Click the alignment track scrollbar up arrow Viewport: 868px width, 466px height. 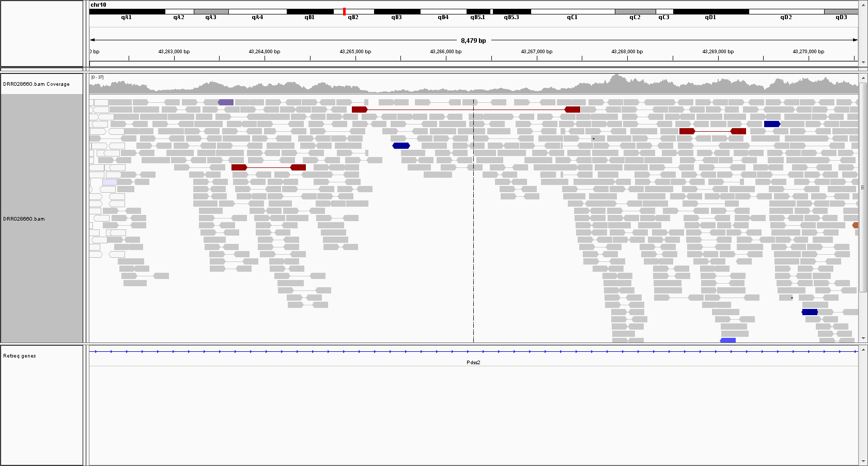[x=862, y=78]
